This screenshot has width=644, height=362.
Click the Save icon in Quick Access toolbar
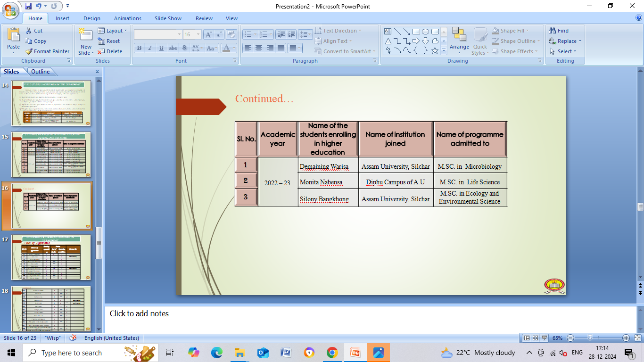28,6
